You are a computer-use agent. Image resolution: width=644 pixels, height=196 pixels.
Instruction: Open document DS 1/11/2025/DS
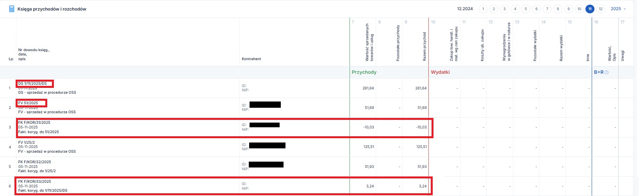pyautogui.click(x=32, y=84)
